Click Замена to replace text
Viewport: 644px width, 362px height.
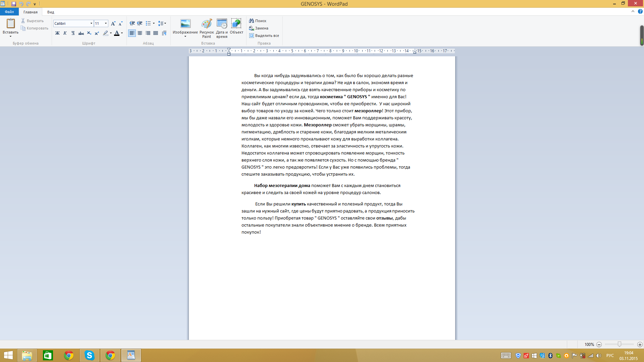pos(259,28)
